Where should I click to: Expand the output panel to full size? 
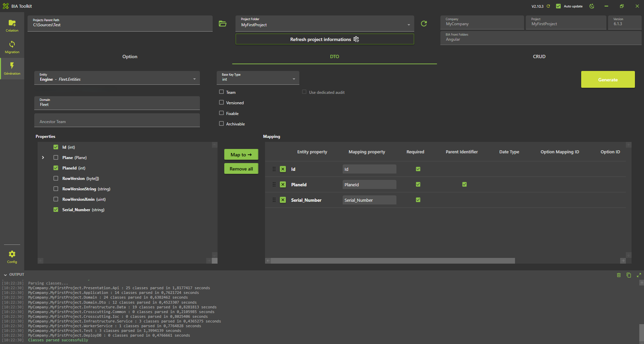(639, 275)
